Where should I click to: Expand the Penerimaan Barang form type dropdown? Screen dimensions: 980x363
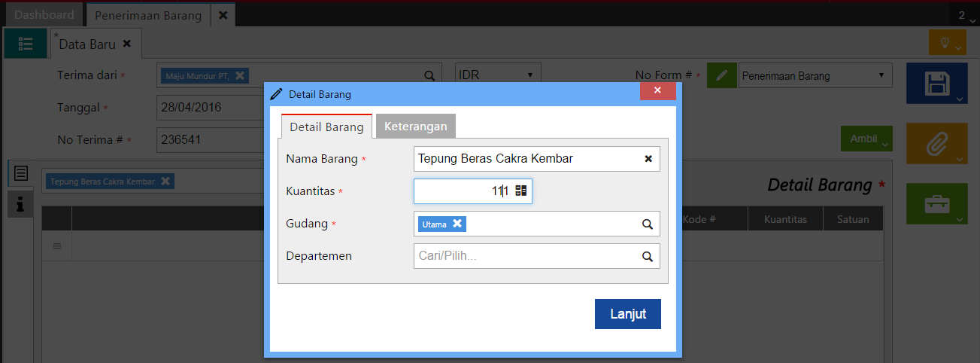pyautogui.click(x=815, y=75)
